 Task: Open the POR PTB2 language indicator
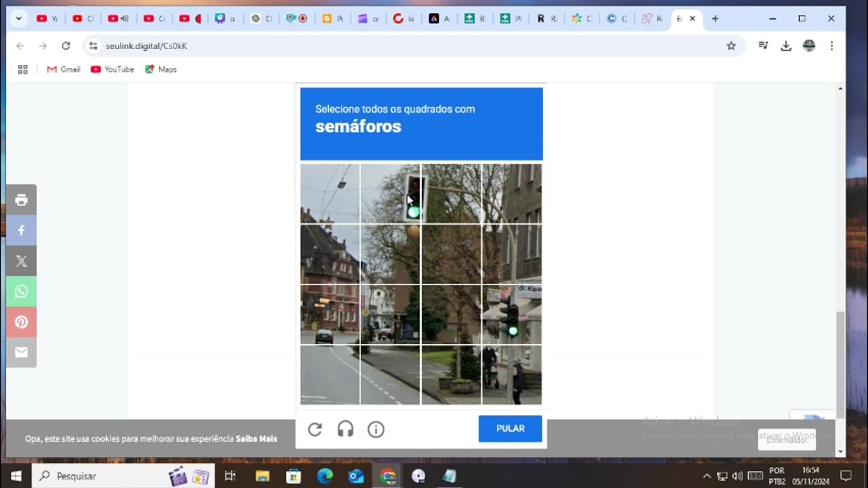pyautogui.click(x=777, y=476)
